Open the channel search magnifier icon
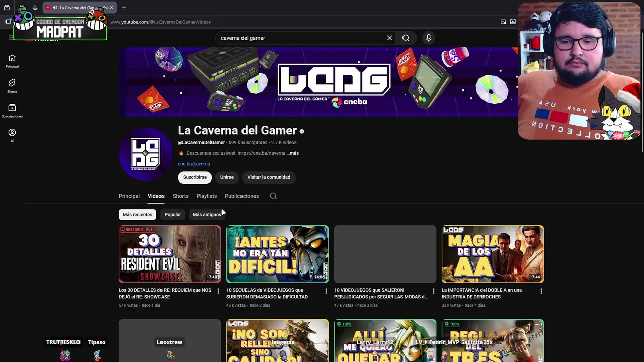This screenshot has width=644, height=362. [x=273, y=196]
